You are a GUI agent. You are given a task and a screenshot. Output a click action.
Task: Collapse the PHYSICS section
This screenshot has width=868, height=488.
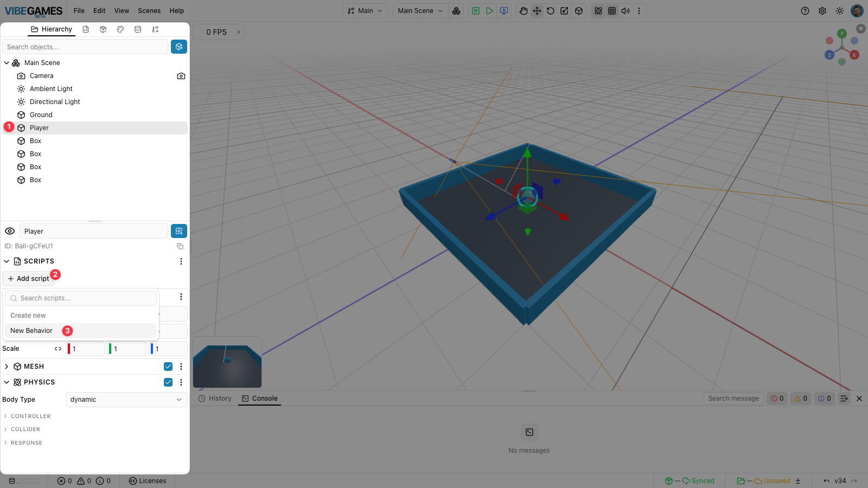click(x=7, y=382)
